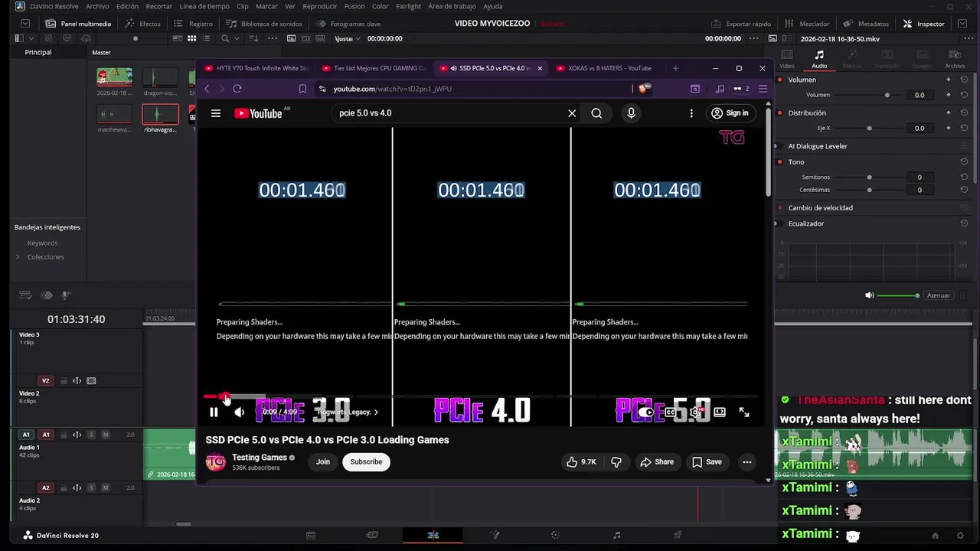Switch to Audio tab in Inspector
Screen dimensions: 980x551
819,59
